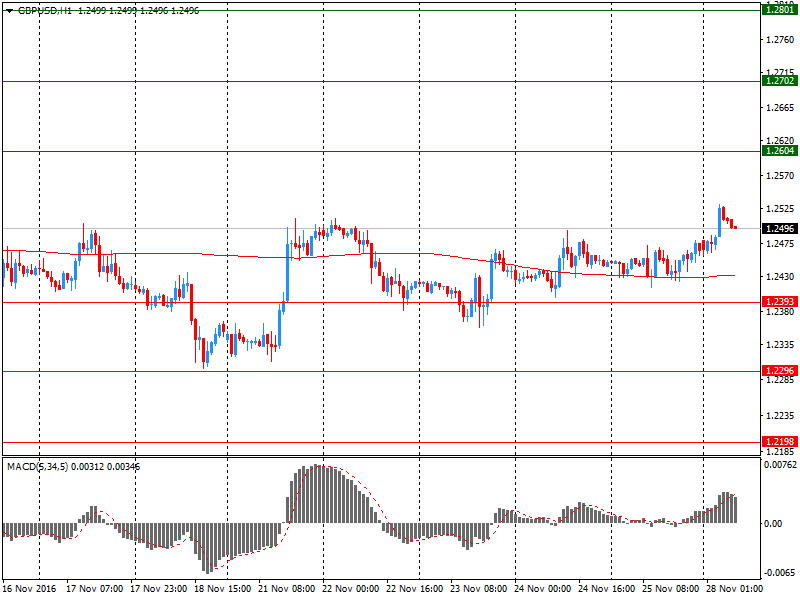Image resolution: width=800 pixels, height=600 pixels.
Task: Select the 18 Nov 15:00 time axis label
Action: tap(222, 588)
